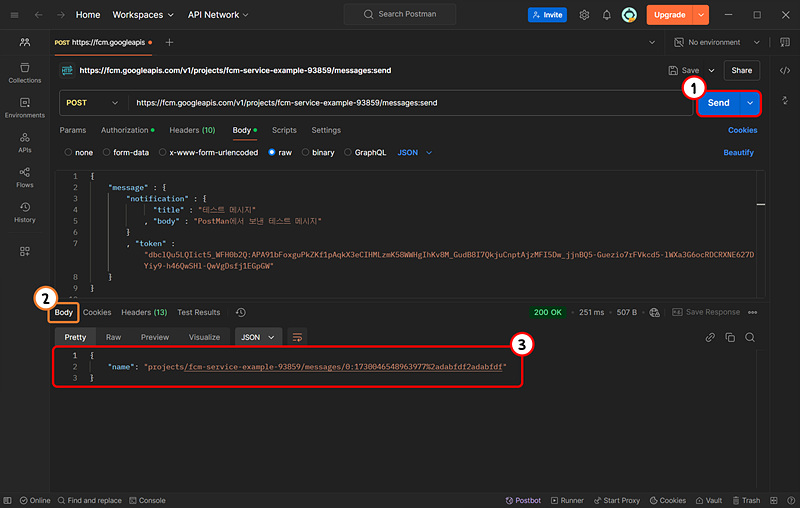The width and height of the screenshot is (800, 508).
Task: Open the user avatar menu
Action: (629, 15)
